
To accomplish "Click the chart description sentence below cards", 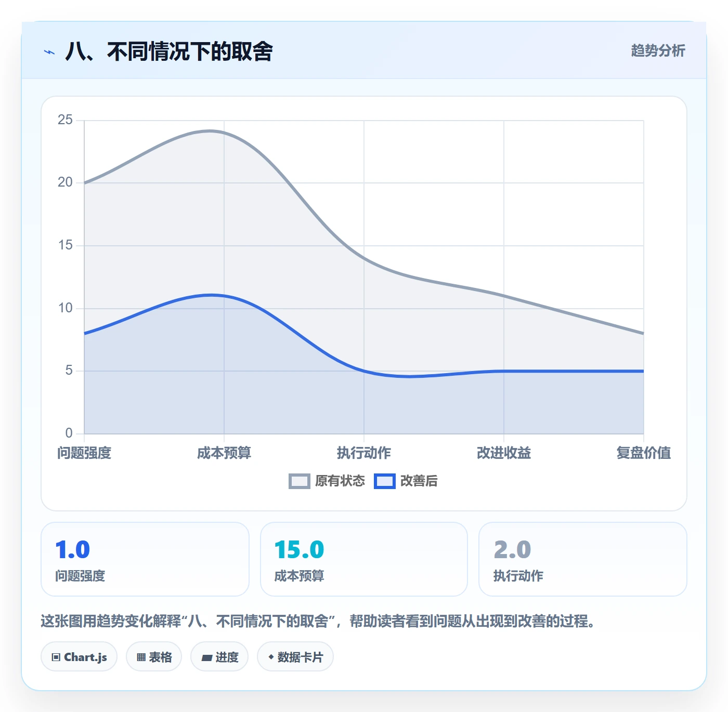I will 318,621.
